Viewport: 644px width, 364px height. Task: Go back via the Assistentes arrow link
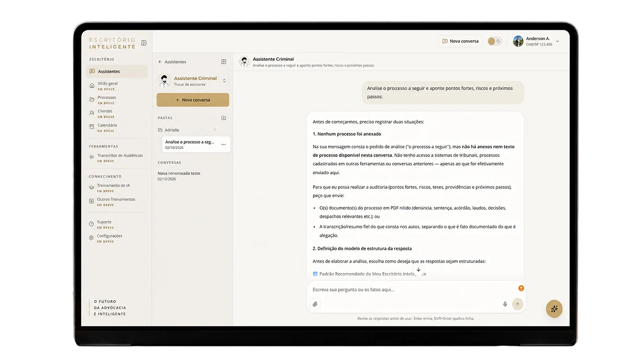pos(172,62)
